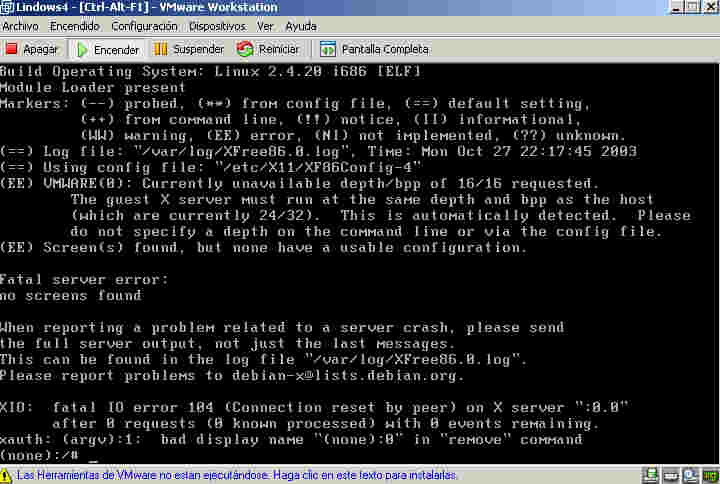Viewport: 720px width, 484px height.
Task: Click the 'Build Operating System' line
Action: [211, 71]
